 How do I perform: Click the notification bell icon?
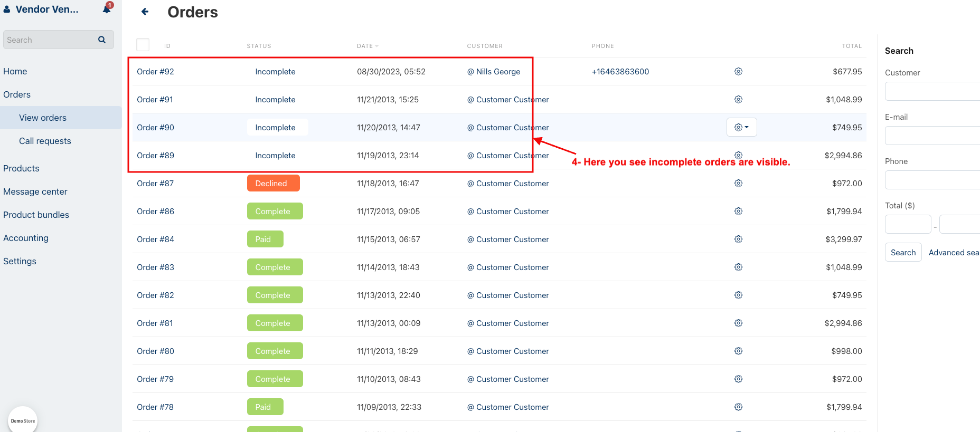coord(107,9)
